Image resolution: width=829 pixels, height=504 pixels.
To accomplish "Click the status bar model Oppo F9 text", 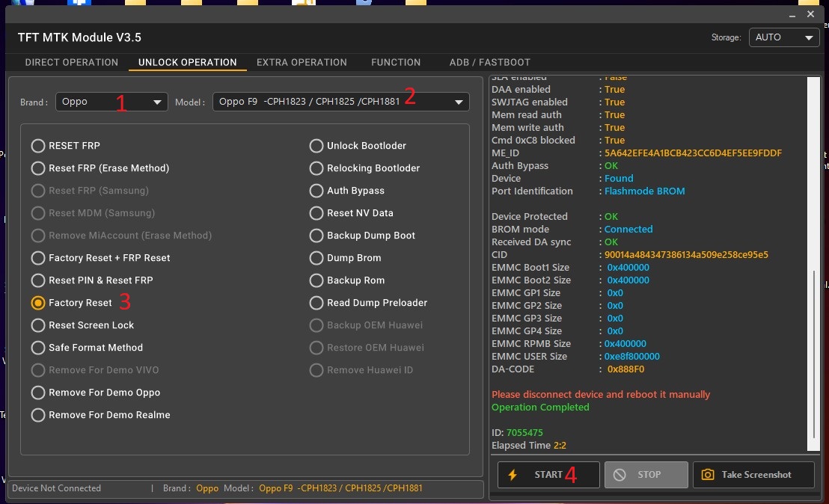I will (x=340, y=488).
